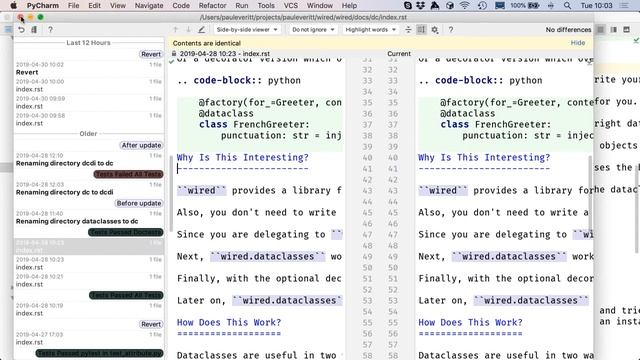Open diff settings gear icon
The image size is (640, 360).
pyautogui.click(x=435, y=30)
